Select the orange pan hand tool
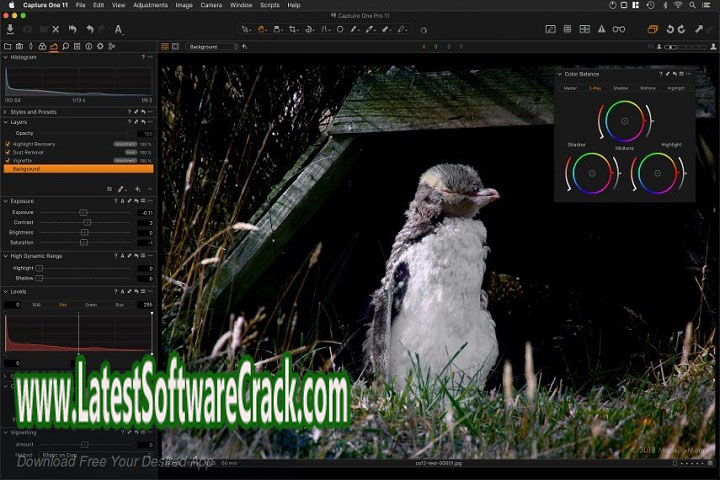The image size is (720, 480). (x=262, y=29)
